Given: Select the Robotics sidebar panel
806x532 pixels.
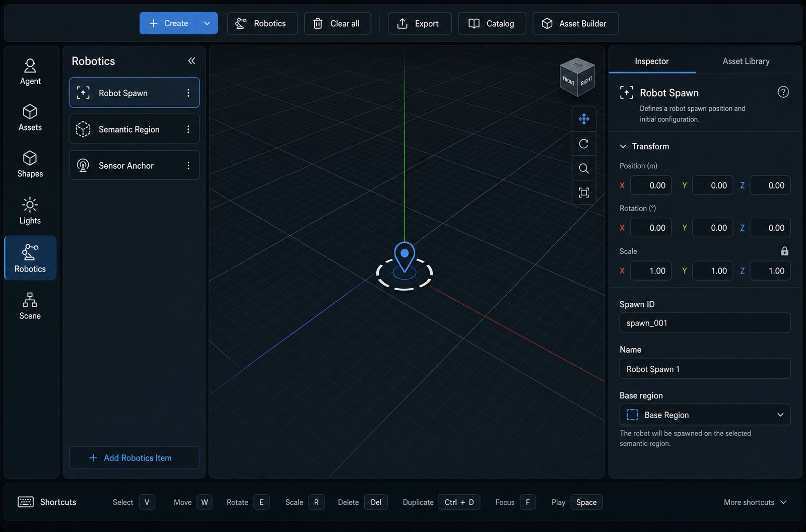Looking at the screenshot, I should click(x=30, y=258).
